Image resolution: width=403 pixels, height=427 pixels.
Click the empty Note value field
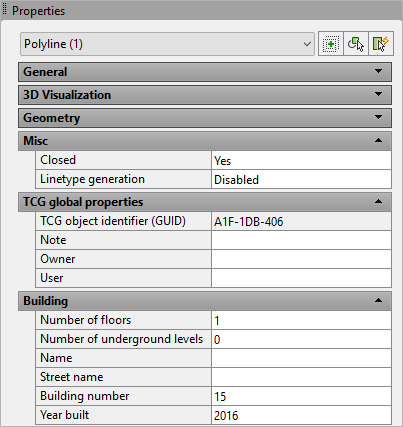pos(301,240)
